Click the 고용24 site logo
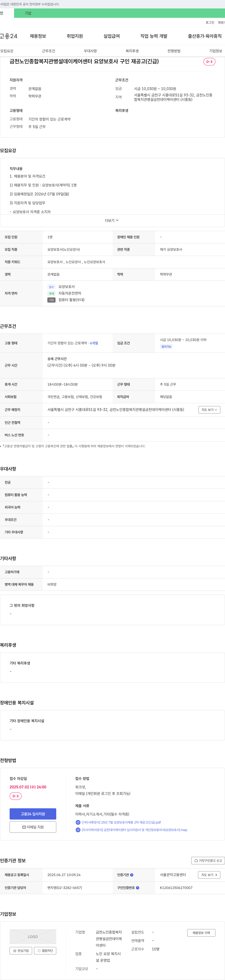This screenshot has height=980, width=225. [9, 36]
